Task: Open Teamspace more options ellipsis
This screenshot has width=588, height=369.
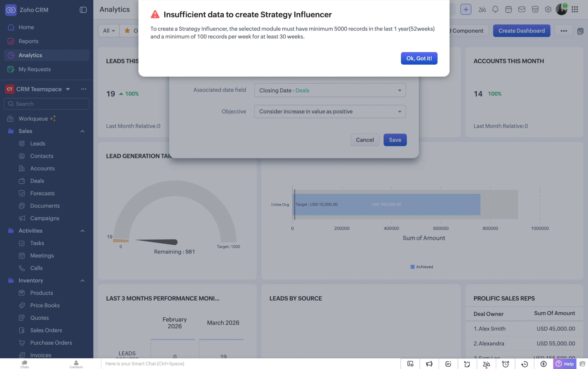Action: coord(84,89)
